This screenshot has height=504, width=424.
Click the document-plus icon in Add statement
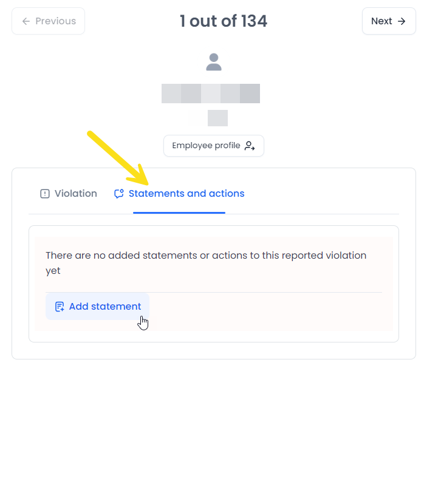point(60,307)
